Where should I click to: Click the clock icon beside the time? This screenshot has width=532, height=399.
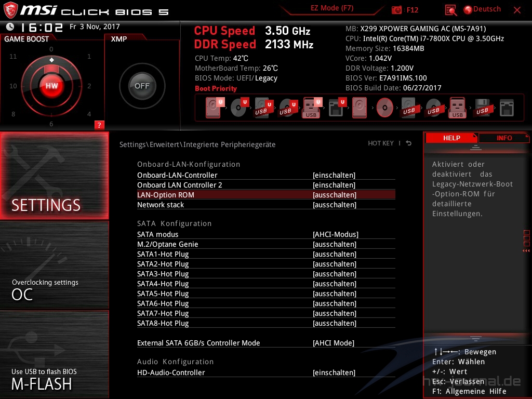click(10, 26)
